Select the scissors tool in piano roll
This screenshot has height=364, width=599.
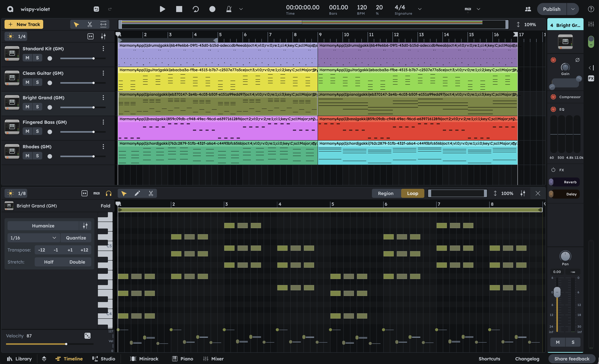pos(151,193)
